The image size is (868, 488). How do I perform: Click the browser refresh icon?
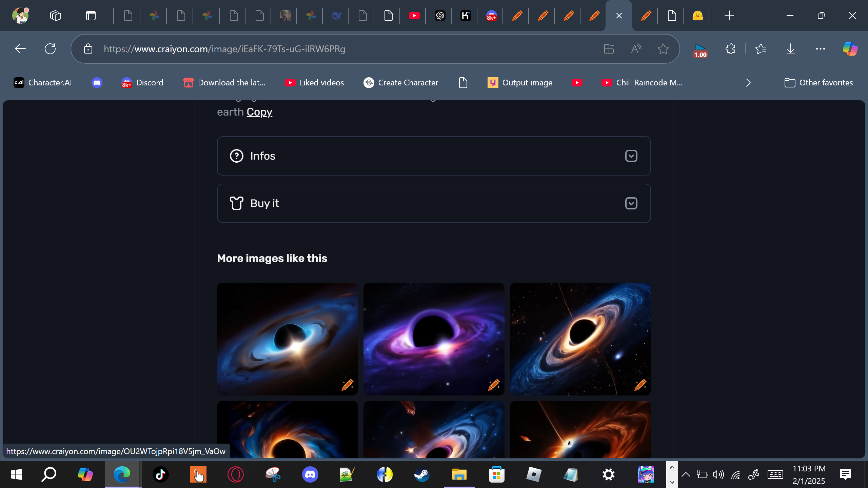point(50,49)
